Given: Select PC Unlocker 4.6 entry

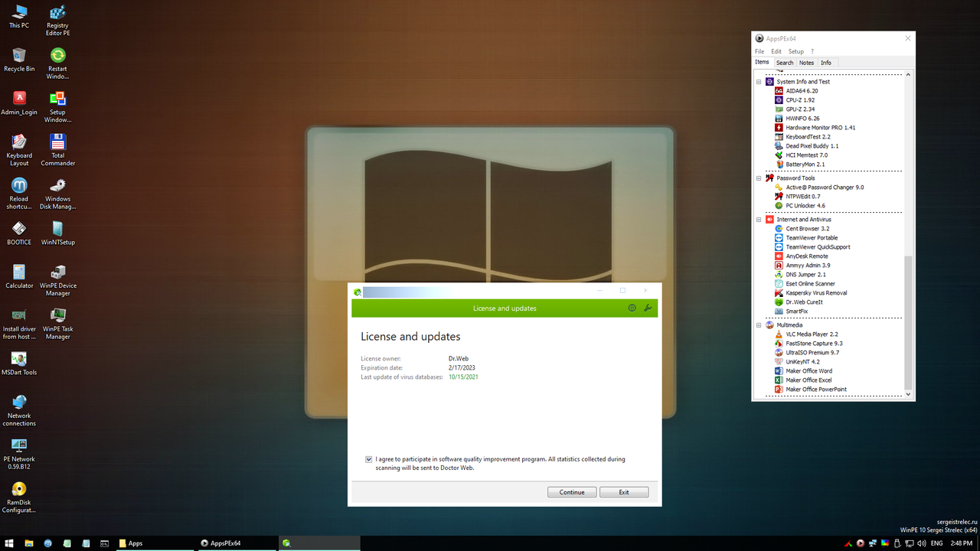Looking at the screenshot, I should pyautogui.click(x=800, y=205).
